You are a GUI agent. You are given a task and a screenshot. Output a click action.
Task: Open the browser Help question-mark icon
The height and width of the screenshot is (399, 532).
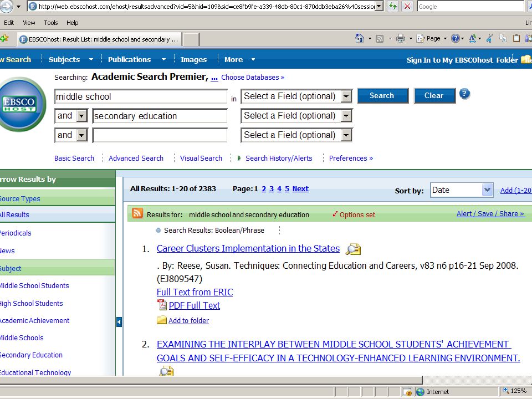point(455,38)
